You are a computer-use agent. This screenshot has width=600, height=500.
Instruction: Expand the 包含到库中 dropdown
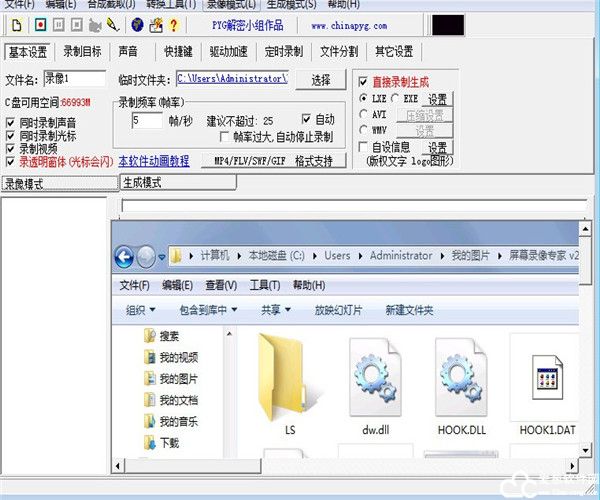[x=208, y=310]
